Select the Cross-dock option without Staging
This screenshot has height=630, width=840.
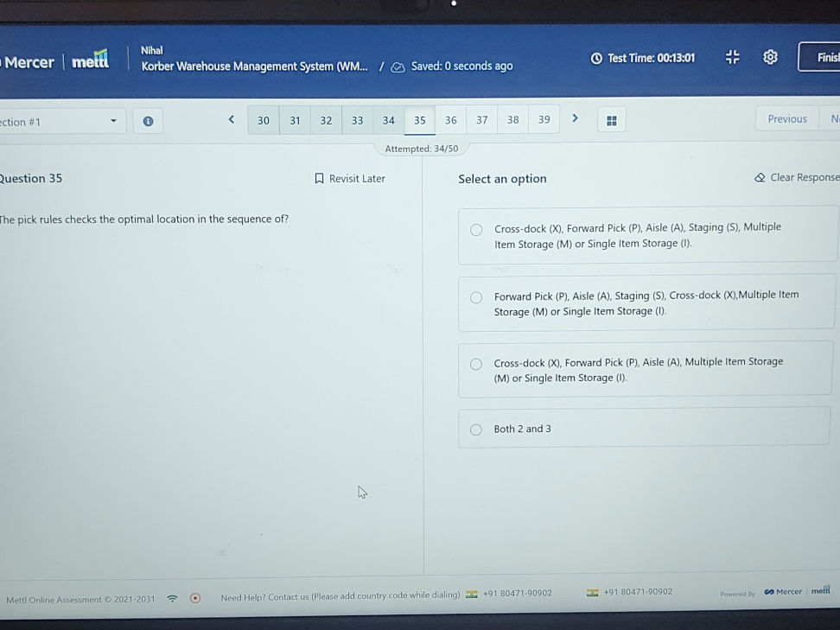pos(476,364)
